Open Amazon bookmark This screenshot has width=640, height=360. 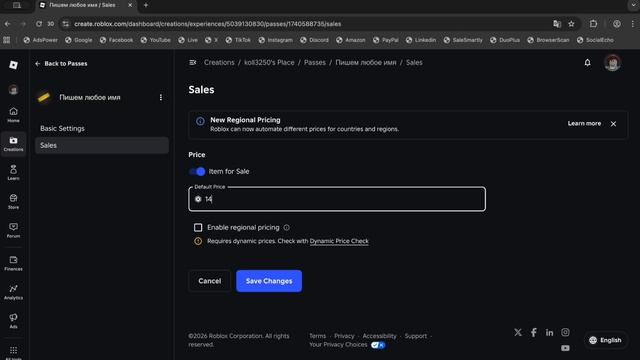pyautogui.click(x=351, y=40)
